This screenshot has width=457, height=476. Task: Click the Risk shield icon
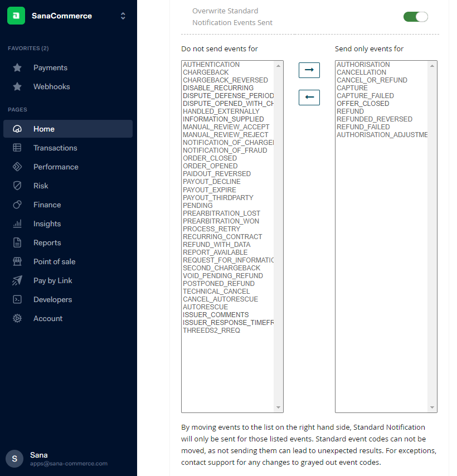pyautogui.click(x=17, y=186)
